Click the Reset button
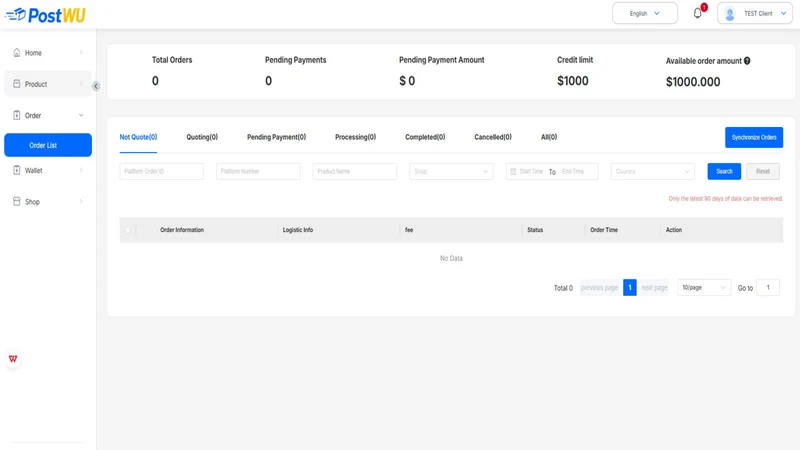The image size is (800, 450). 763,171
